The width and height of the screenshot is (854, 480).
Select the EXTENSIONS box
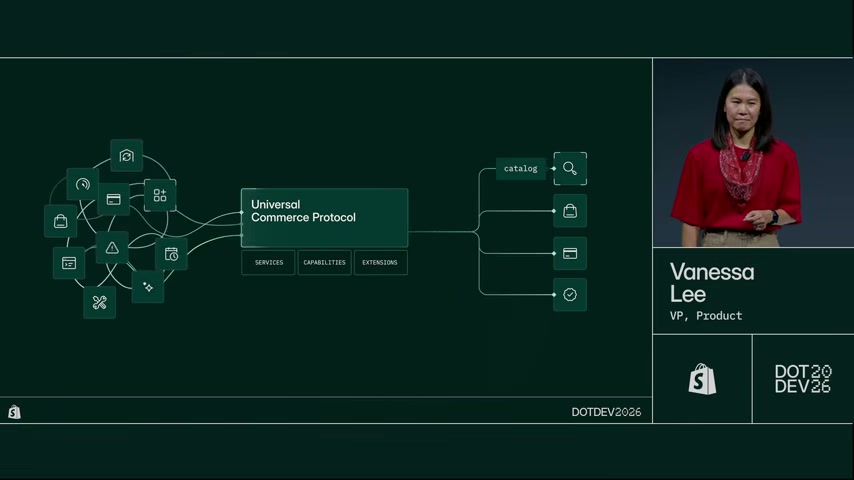[381, 263]
